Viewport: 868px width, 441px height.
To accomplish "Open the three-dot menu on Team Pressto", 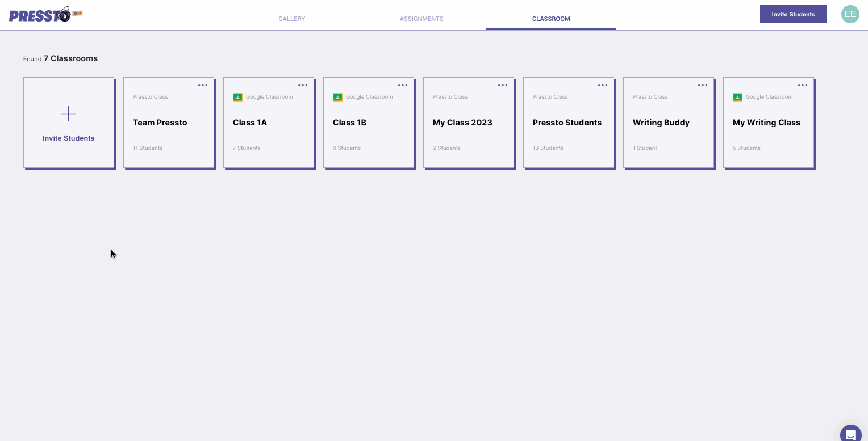I will pos(203,85).
